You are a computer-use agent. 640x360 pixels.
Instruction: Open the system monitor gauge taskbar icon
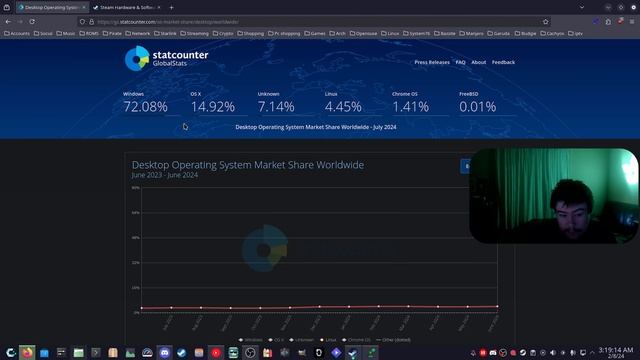[147, 353]
